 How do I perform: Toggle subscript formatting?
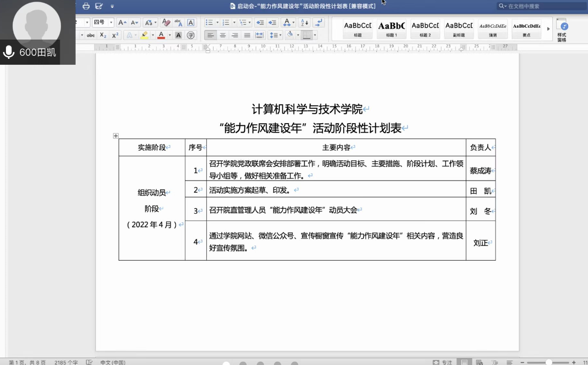pyautogui.click(x=103, y=35)
